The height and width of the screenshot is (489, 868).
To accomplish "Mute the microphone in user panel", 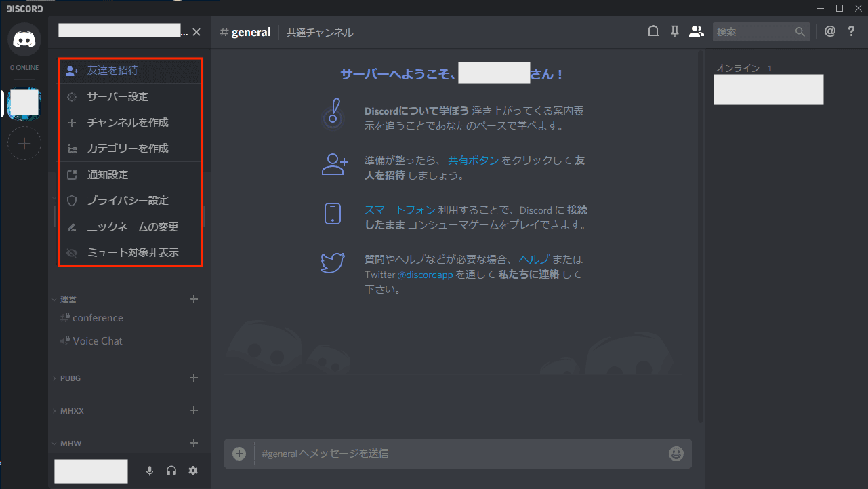I will coord(150,471).
